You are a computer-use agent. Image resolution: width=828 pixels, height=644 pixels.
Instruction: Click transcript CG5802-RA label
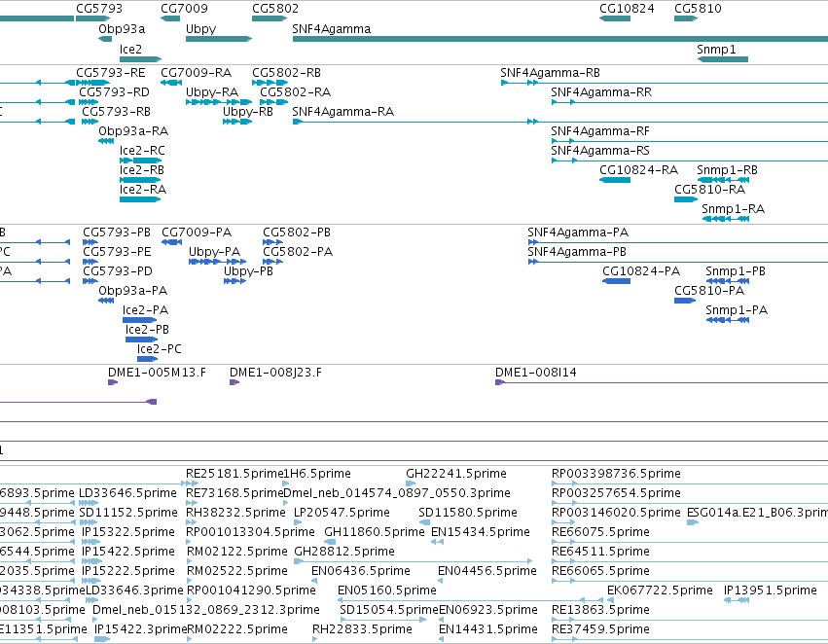(x=296, y=91)
